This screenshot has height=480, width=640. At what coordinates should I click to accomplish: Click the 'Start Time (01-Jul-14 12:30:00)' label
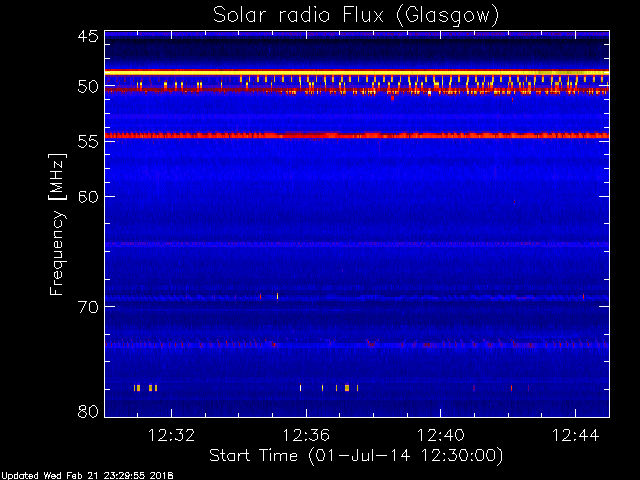coord(356,456)
